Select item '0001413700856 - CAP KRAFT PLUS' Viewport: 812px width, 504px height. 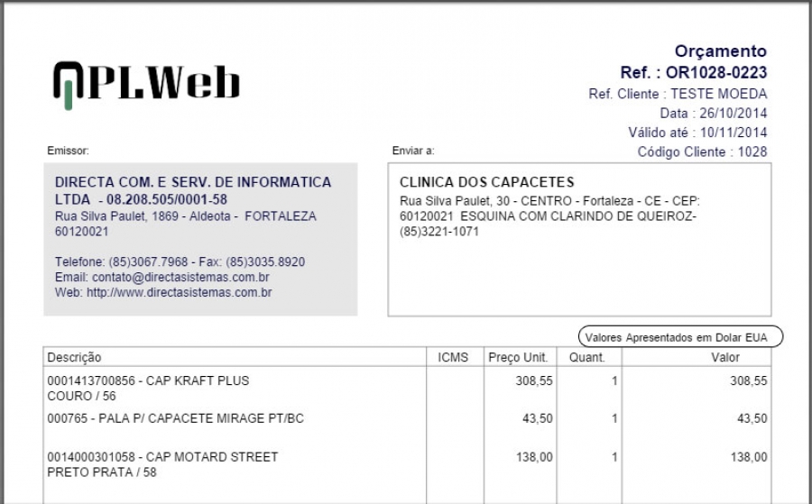pyautogui.click(x=148, y=380)
